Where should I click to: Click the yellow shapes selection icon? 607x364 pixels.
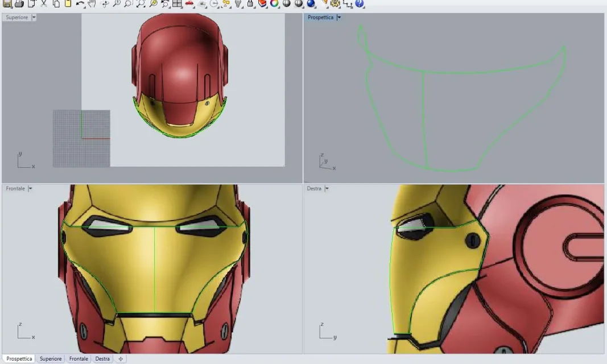click(226, 4)
